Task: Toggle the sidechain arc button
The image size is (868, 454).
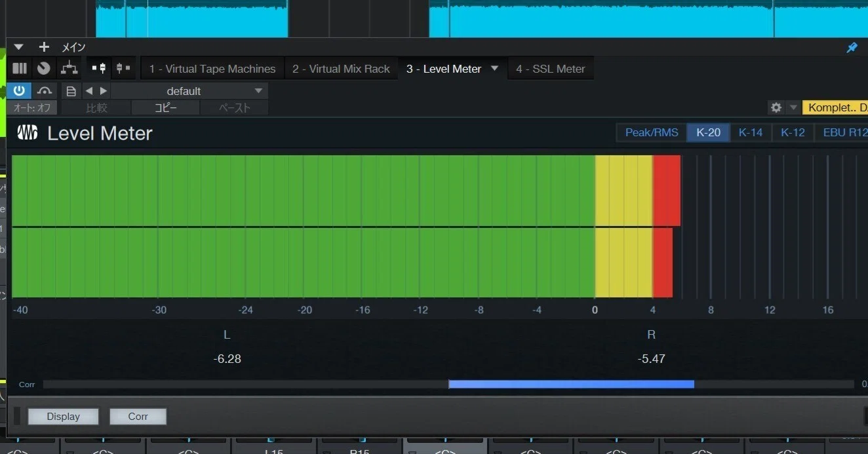Action: coord(45,91)
